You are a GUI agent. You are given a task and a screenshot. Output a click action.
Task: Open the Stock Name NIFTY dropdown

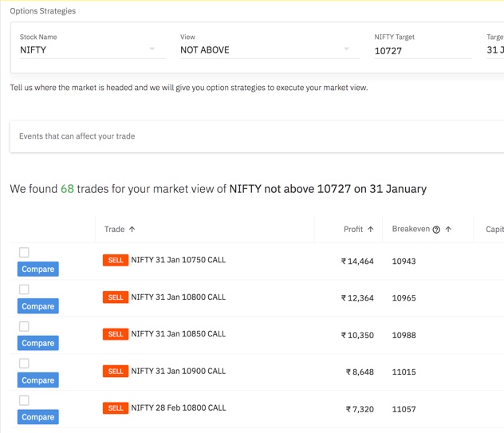tap(93, 49)
